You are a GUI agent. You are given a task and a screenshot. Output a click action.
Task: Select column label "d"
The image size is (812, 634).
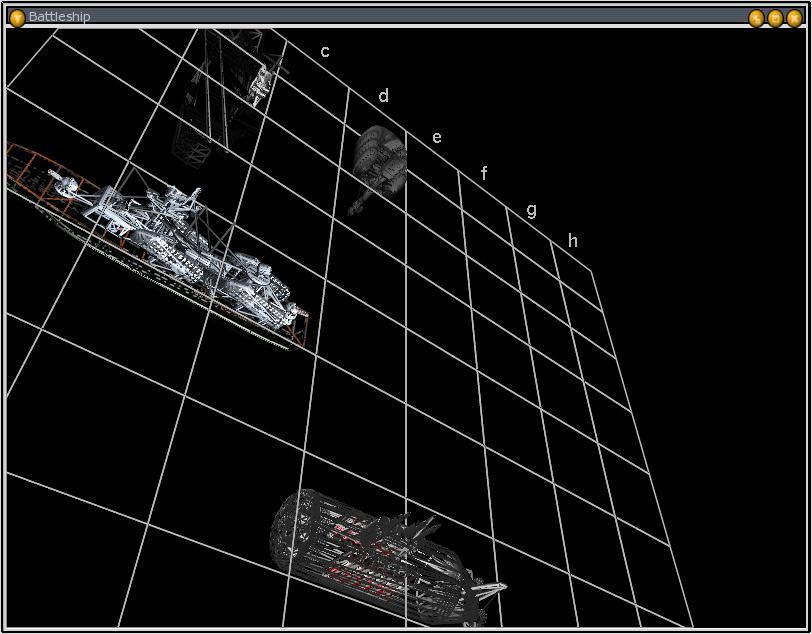383,96
